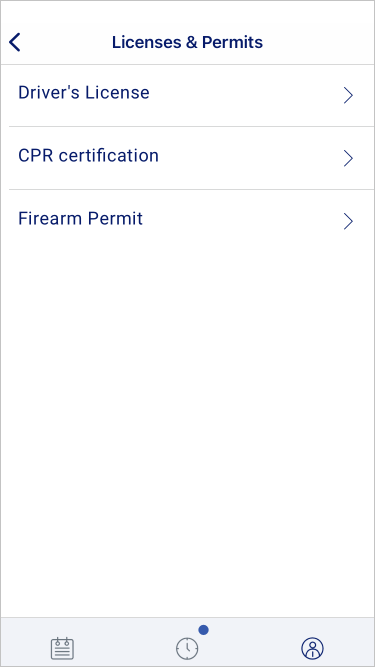
Task: Open the Driver's License entry
Action: (x=188, y=96)
